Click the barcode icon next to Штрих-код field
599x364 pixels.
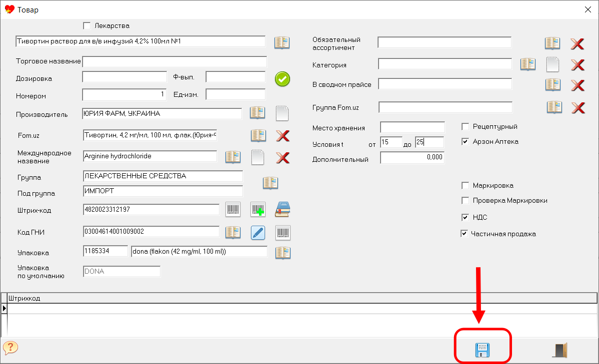point(232,210)
